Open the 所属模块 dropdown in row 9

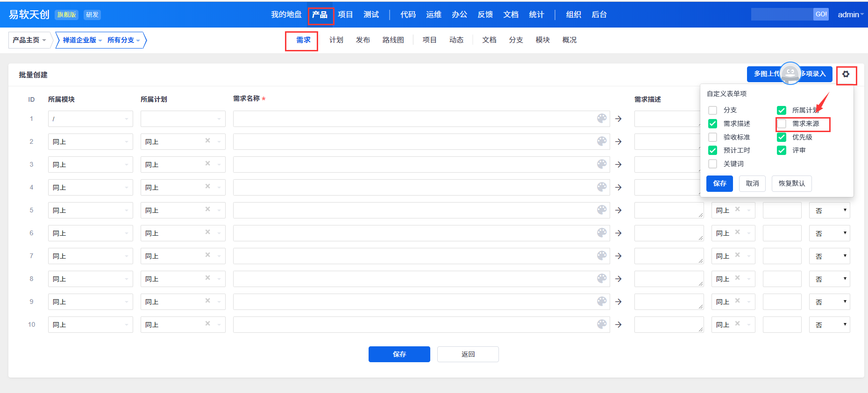click(91, 302)
